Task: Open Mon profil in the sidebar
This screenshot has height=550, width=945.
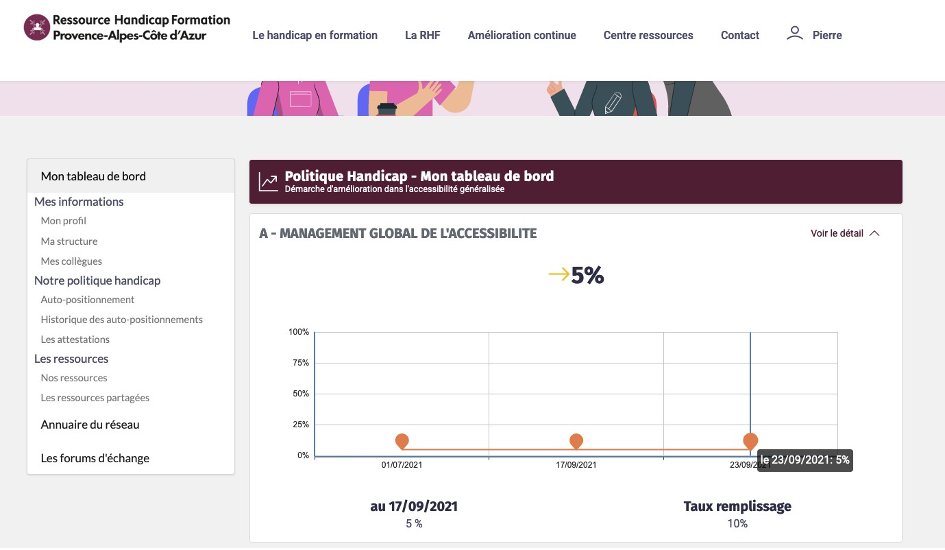Action: point(63,220)
